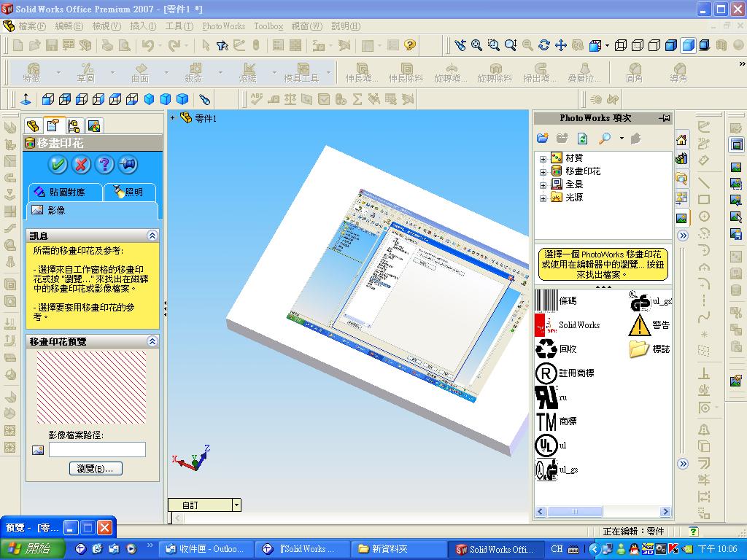Open the 模具工具 mold tools icon
The height and width of the screenshot is (560, 747).
tap(301, 72)
